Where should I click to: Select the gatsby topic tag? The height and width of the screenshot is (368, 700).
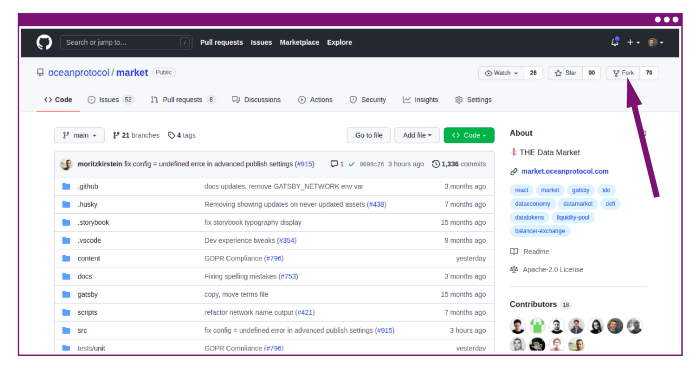[581, 190]
